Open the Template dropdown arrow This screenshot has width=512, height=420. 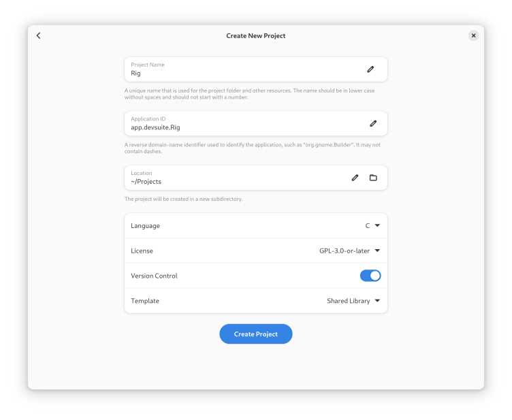pyautogui.click(x=377, y=301)
